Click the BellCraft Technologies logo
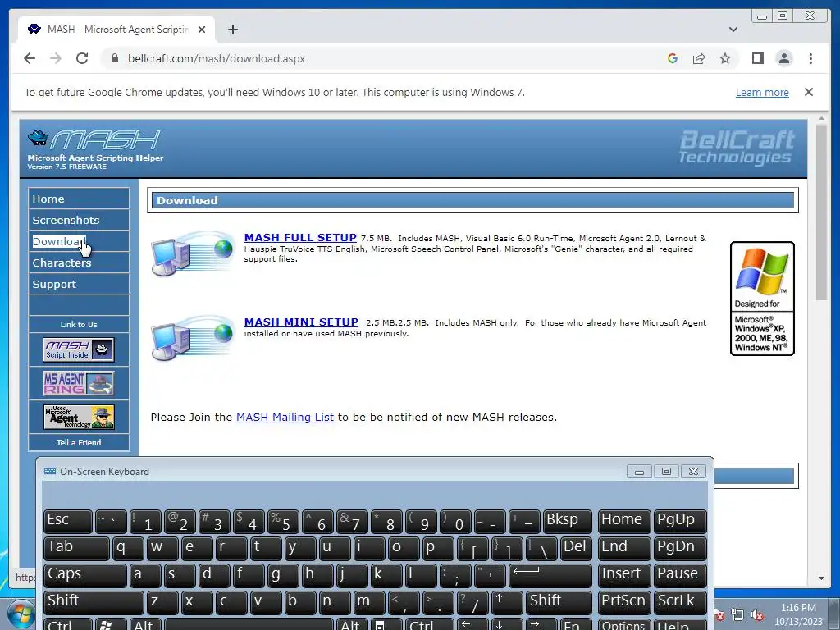 (x=737, y=147)
